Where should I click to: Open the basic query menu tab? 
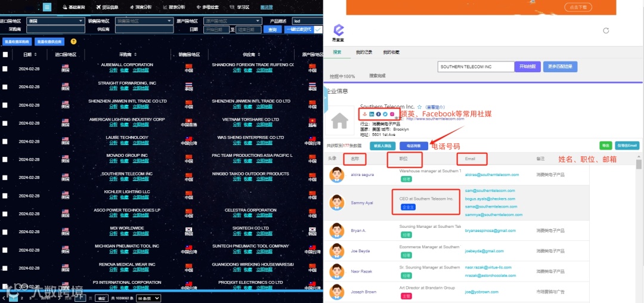pos(74,7)
